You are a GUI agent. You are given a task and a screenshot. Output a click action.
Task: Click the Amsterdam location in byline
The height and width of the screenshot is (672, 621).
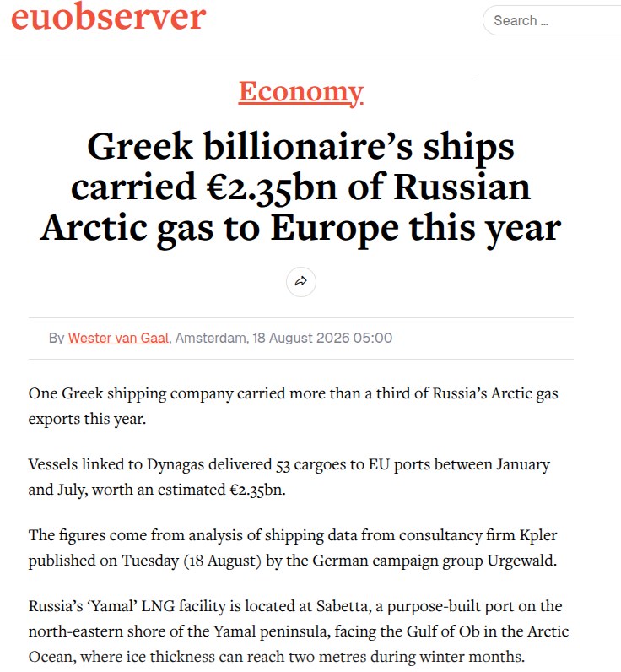211,338
